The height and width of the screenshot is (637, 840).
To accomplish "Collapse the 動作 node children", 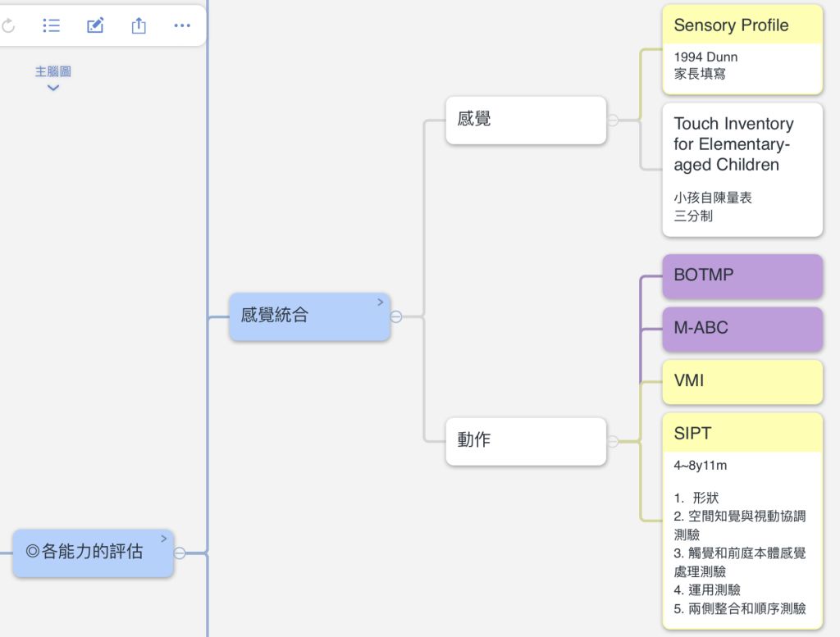I will pos(613,442).
